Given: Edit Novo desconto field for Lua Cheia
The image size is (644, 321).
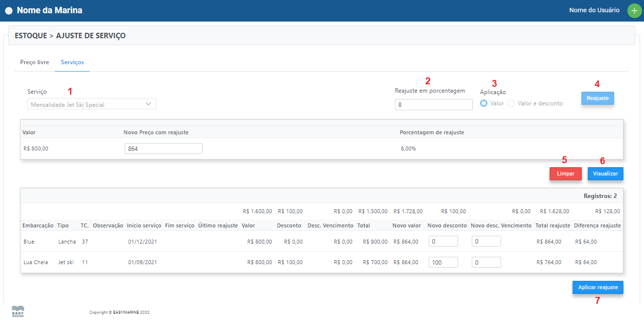Looking at the screenshot, I should click(443, 262).
